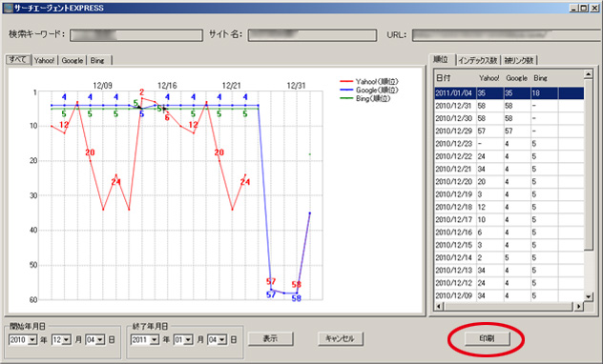Click the Google(順位) legend entry
Screen dimensions: 603x364
[369, 90]
